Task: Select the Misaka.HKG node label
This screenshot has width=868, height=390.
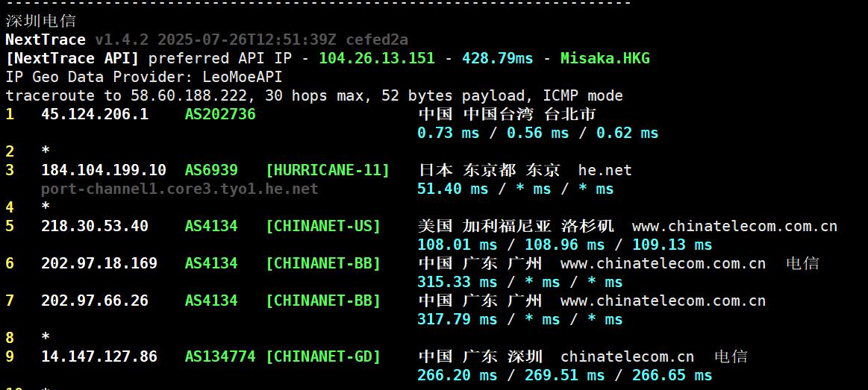Action: 605,58
